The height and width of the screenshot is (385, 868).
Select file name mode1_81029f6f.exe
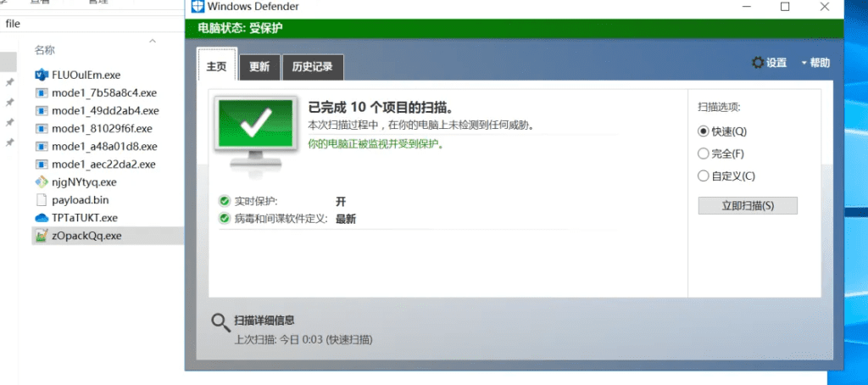click(102, 129)
